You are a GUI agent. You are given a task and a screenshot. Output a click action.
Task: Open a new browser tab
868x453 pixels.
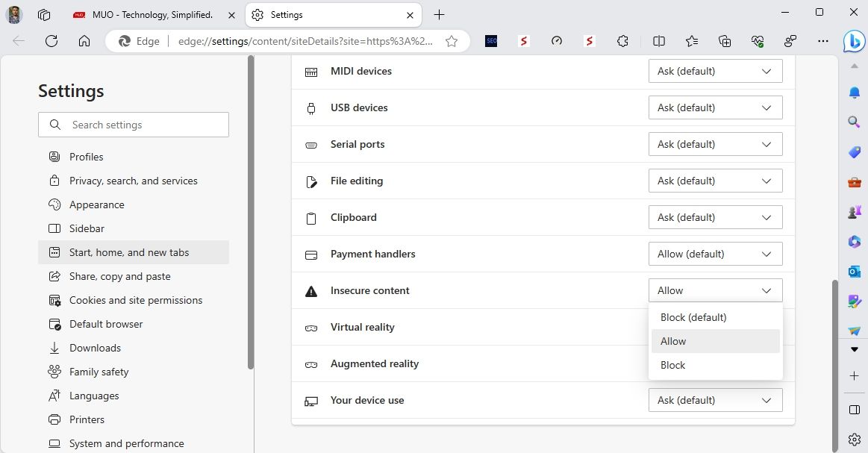coord(440,15)
